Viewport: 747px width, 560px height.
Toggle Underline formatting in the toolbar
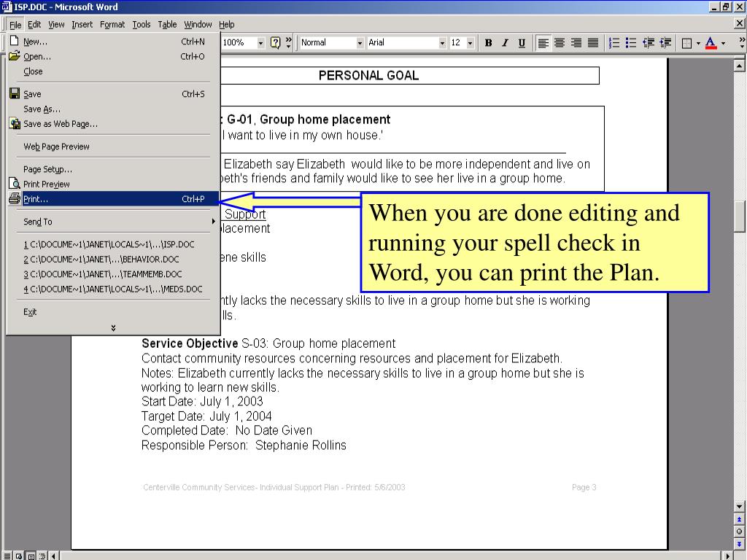[x=522, y=43]
